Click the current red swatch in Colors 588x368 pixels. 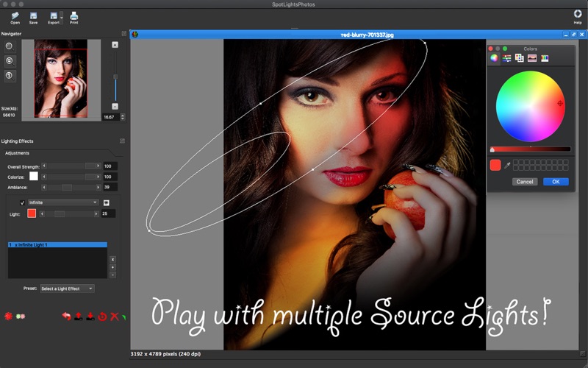[495, 165]
